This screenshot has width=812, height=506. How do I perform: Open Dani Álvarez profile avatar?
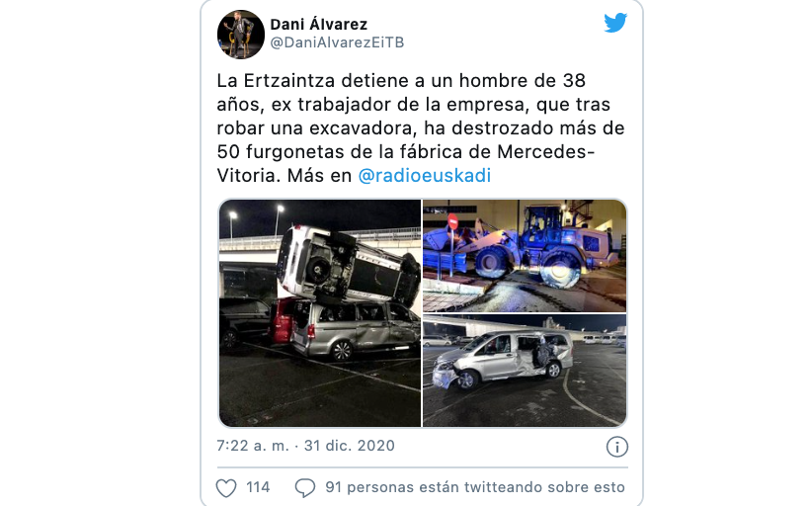[241, 35]
